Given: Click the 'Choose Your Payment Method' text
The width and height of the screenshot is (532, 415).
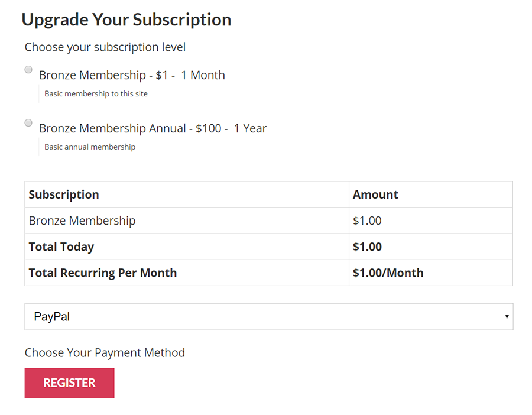Looking at the screenshot, I should pos(105,352).
